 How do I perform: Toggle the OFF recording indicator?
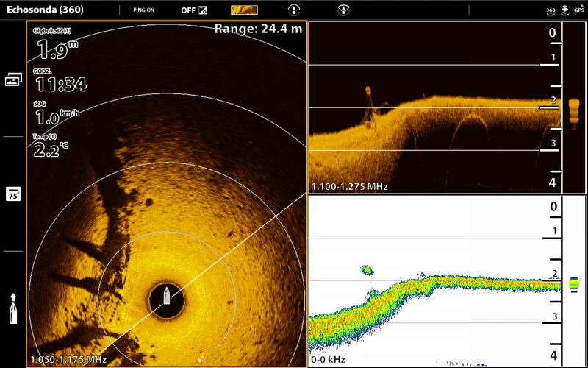pos(194,10)
